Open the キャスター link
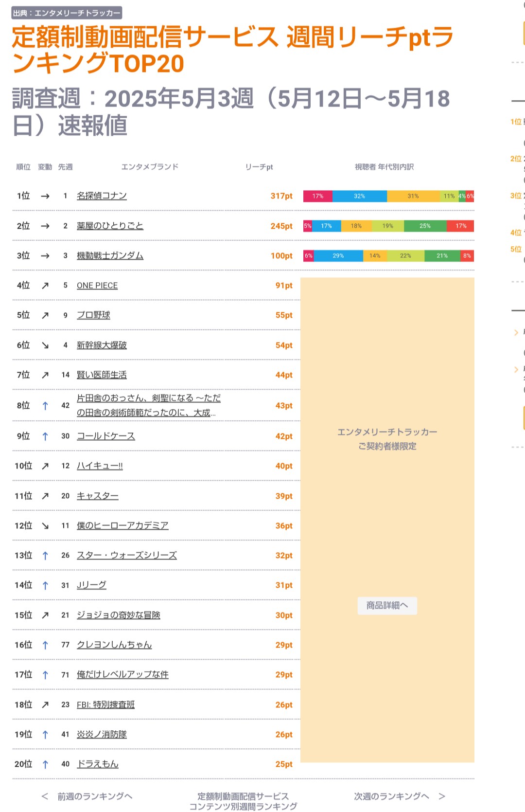The width and height of the screenshot is (525, 812). coord(98,496)
